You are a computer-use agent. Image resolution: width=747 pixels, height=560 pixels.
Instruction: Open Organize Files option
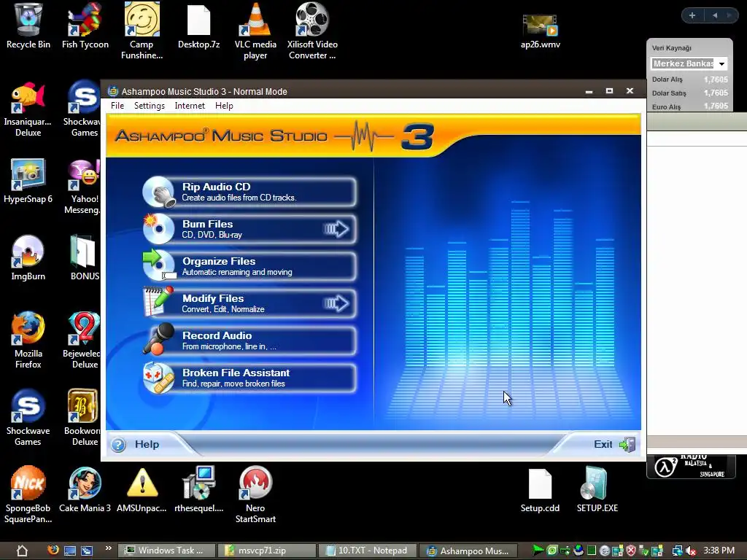click(x=249, y=266)
